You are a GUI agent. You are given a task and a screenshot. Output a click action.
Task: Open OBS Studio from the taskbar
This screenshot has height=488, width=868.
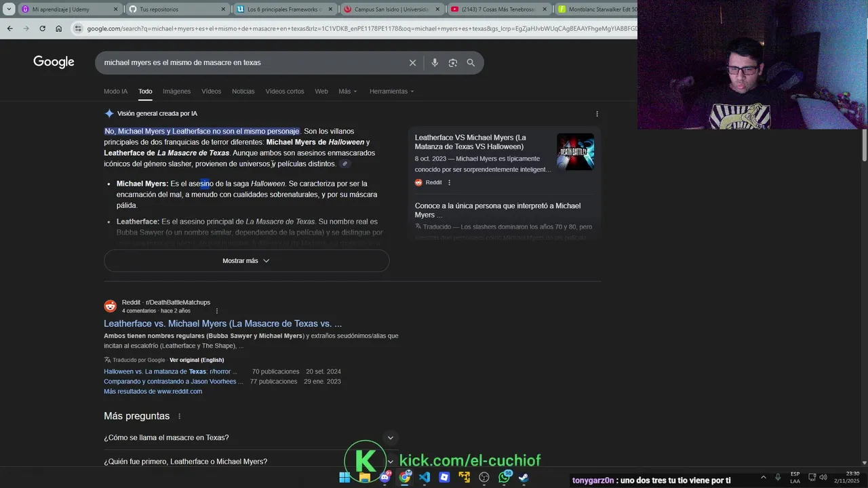(x=484, y=477)
